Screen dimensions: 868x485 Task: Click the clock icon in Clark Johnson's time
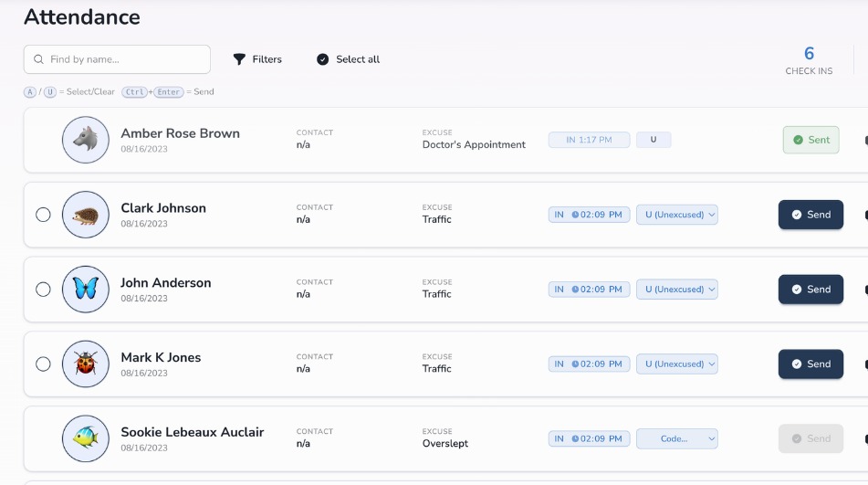click(575, 215)
